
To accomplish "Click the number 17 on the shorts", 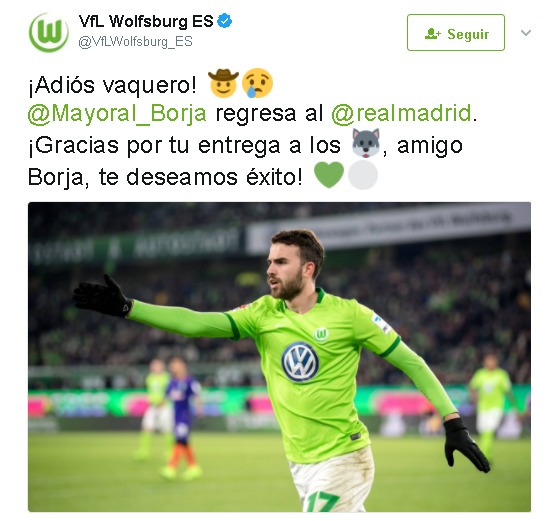I will [323, 501].
